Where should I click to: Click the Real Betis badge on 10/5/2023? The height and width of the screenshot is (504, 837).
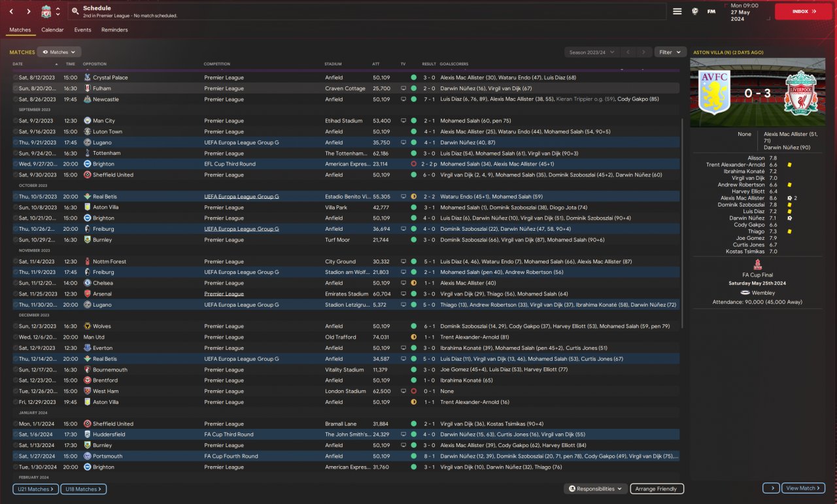[87, 196]
